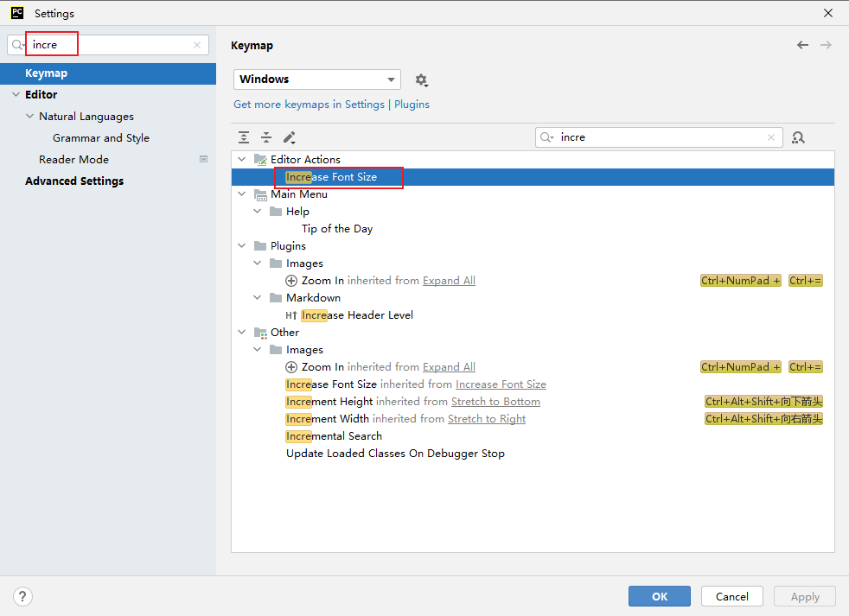This screenshot has width=849, height=616.
Task: Collapse the Plugins tree node
Action: (242, 246)
